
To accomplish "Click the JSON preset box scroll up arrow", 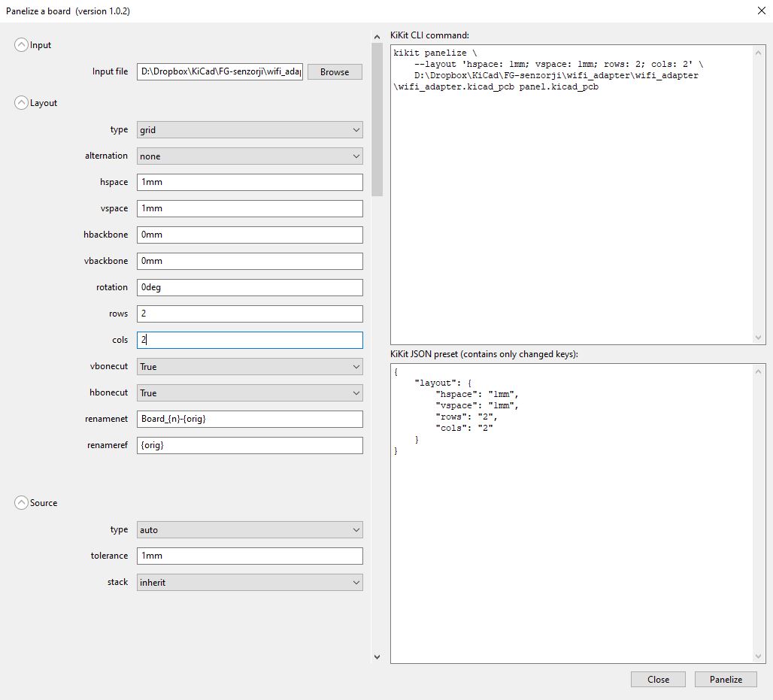I will point(758,371).
